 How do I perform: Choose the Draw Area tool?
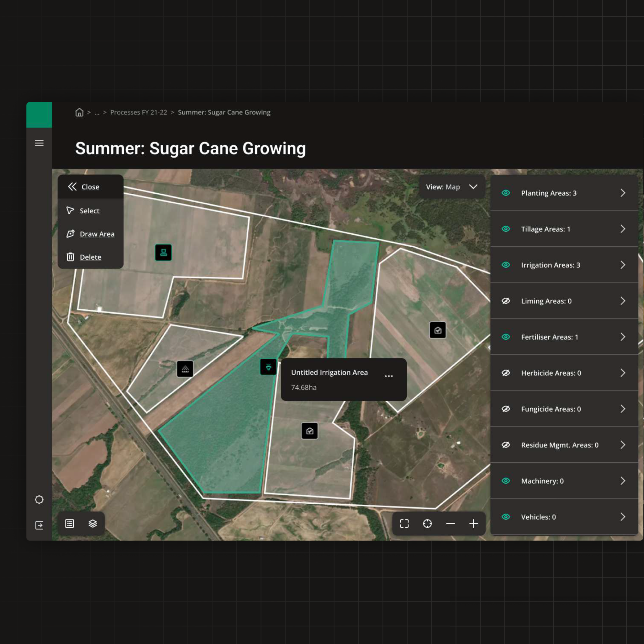(x=97, y=234)
